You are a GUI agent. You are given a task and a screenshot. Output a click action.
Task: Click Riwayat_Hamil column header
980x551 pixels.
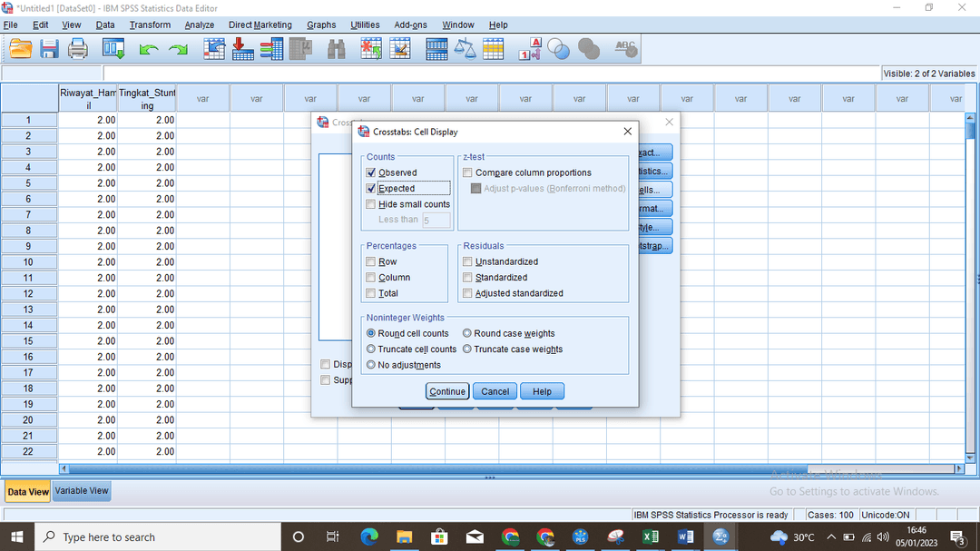click(x=88, y=99)
